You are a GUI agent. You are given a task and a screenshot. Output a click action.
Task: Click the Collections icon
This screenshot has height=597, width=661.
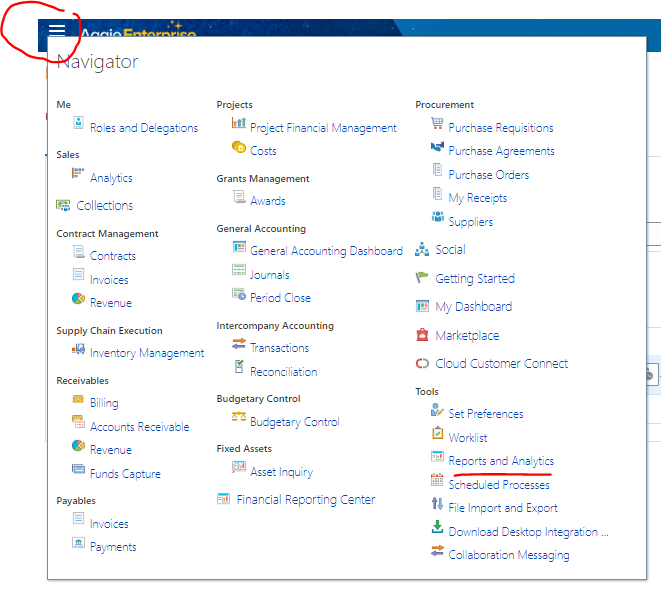click(64, 205)
